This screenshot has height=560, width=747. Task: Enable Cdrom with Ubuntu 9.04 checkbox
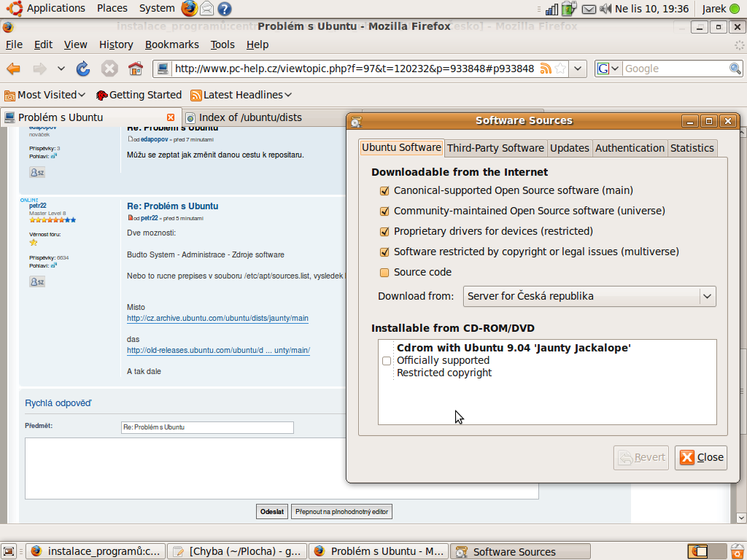(x=387, y=360)
